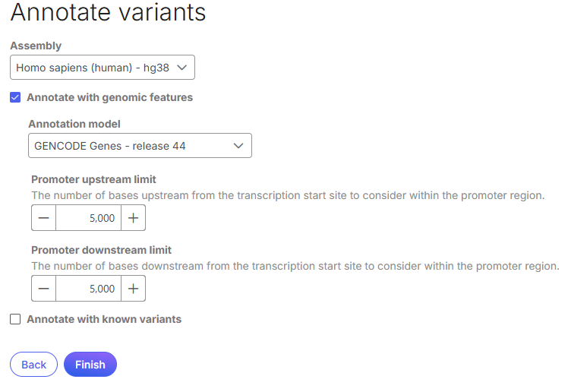568x392 pixels.
Task: Click the promoter downstream limit number field
Action: [x=88, y=289]
